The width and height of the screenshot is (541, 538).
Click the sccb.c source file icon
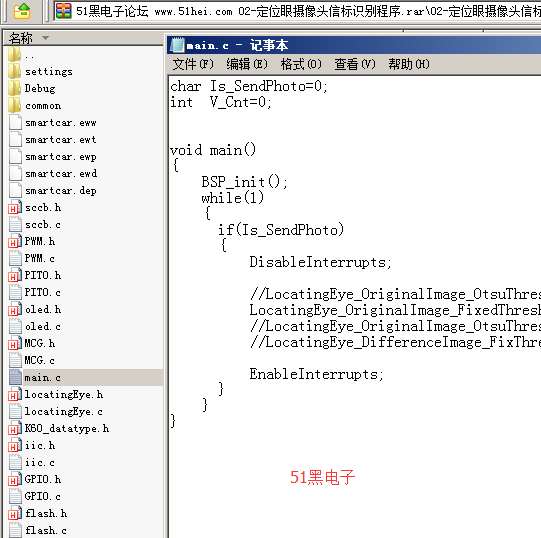pos(15,224)
